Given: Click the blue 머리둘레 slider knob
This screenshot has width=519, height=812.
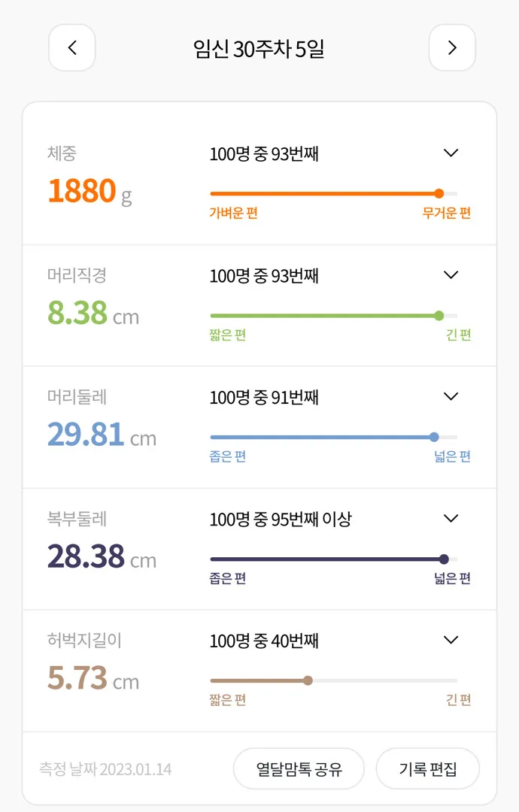Looking at the screenshot, I should 434,437.
